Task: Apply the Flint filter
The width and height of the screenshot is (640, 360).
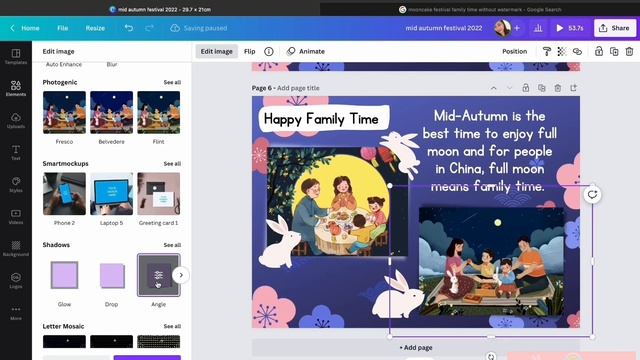Action: pyautogui.click(x=158, y=112)
